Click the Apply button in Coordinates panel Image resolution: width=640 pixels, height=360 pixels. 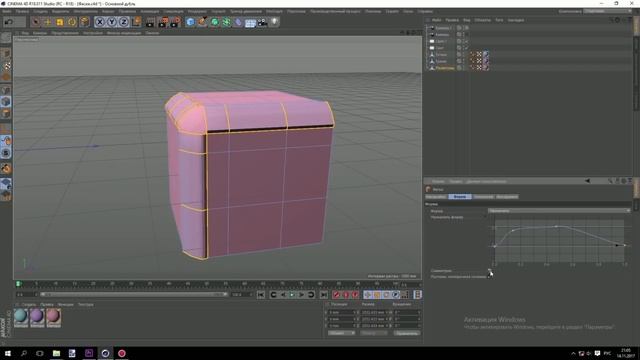(x=407, y=333)
